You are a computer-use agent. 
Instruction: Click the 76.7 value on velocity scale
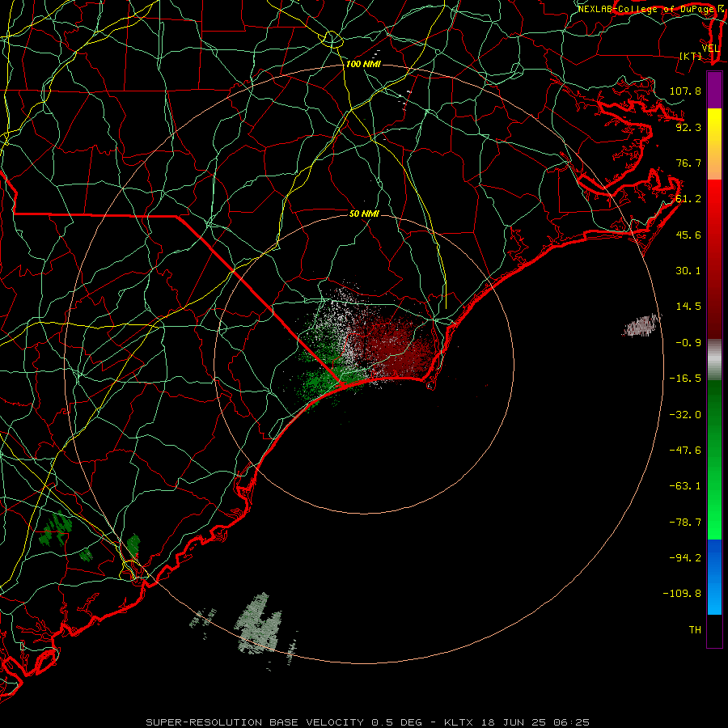(688, 163)
